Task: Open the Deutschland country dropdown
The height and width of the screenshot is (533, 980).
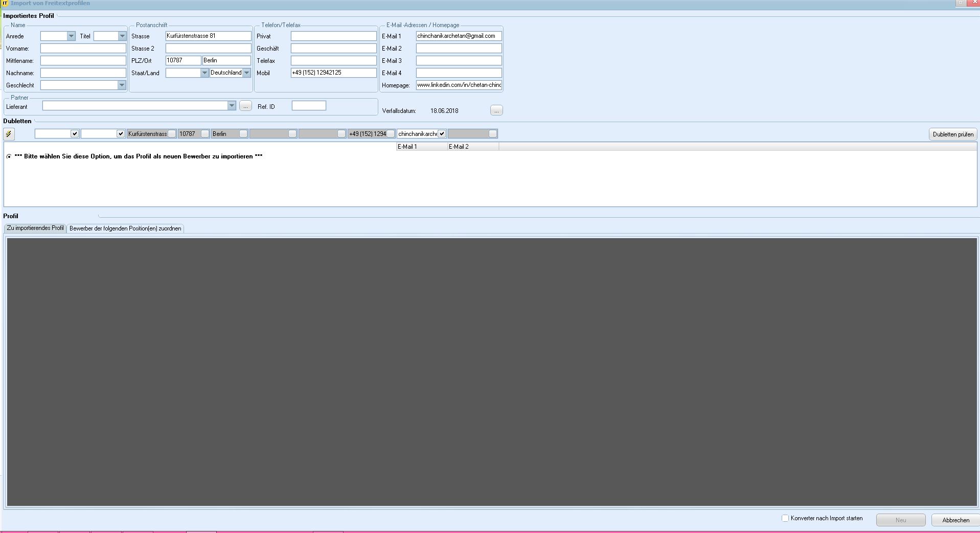Action: pyautogui.click(x=246, y=73)
